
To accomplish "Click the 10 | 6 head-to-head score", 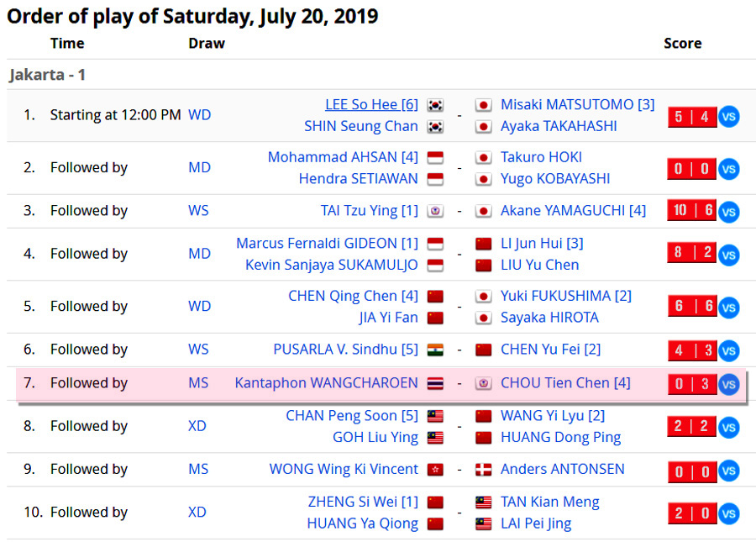I will tap(692, 210).
